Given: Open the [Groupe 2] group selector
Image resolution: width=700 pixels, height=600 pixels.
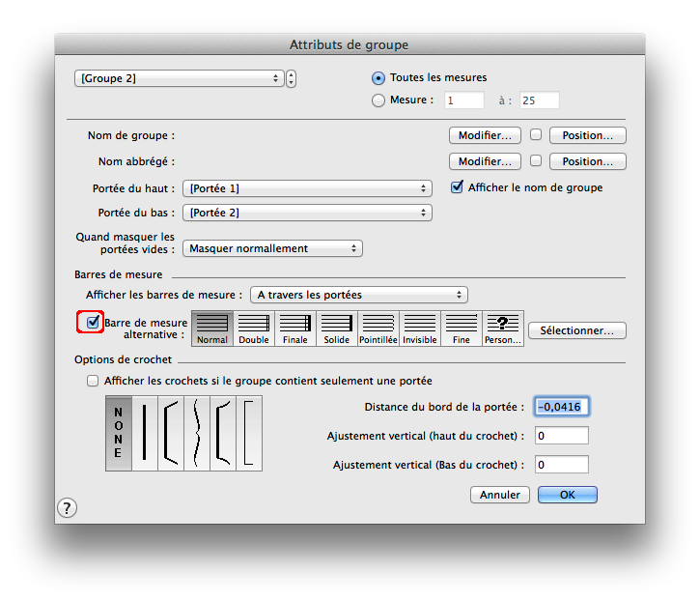Looking at the screenshot, I should (179, 78).
